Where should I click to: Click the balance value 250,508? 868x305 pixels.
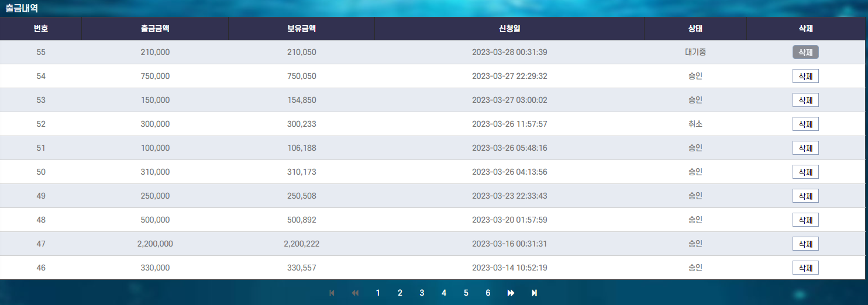click(301, 196)
